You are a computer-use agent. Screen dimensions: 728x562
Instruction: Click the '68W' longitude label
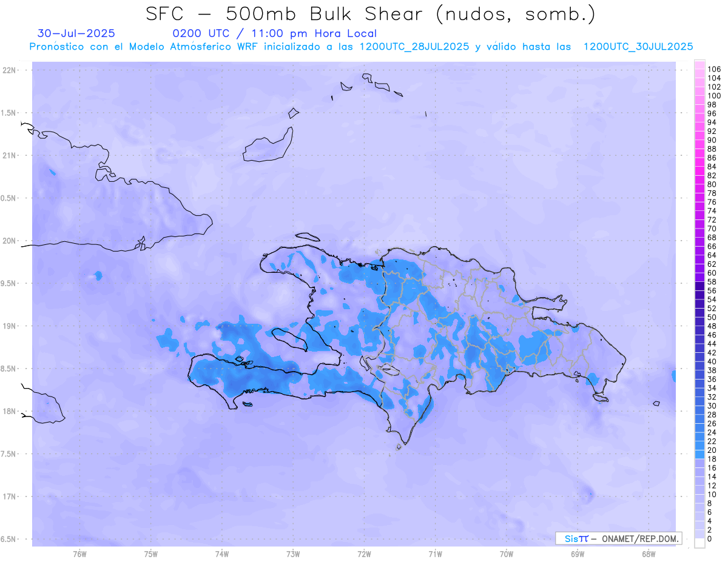click(x=649, y=554)
